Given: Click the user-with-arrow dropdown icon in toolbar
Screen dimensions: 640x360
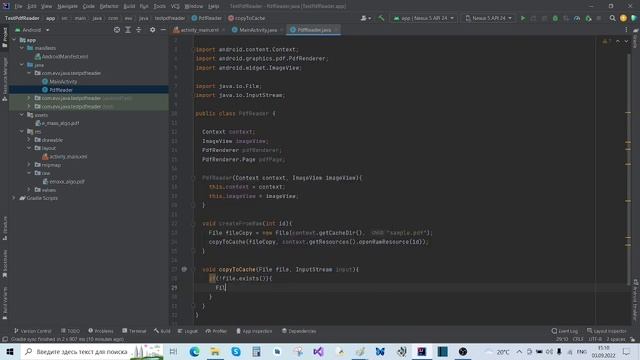Looking at the screenshot, I should [366, 18].
